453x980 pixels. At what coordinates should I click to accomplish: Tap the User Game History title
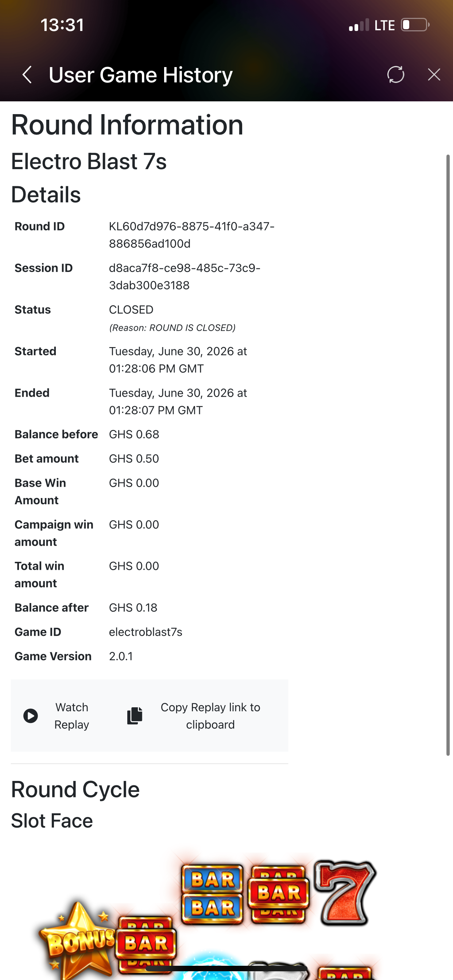140,75
